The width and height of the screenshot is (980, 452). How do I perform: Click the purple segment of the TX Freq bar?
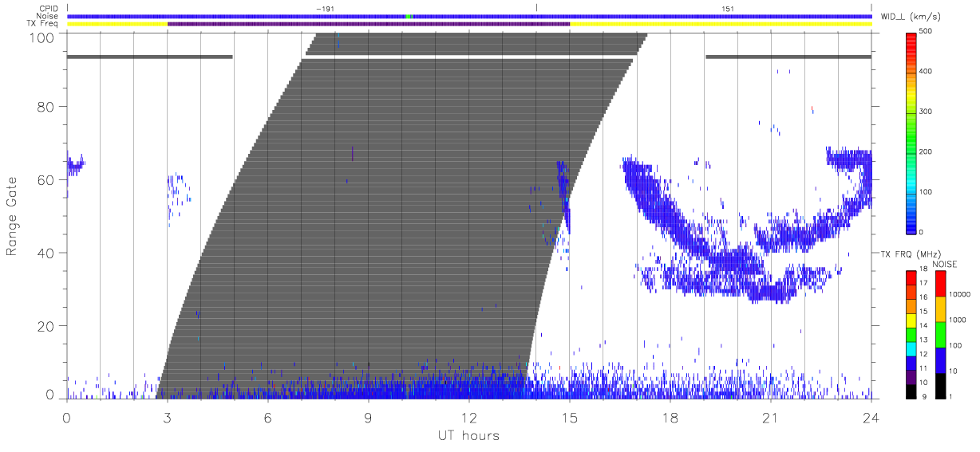[x=369, y=24]
